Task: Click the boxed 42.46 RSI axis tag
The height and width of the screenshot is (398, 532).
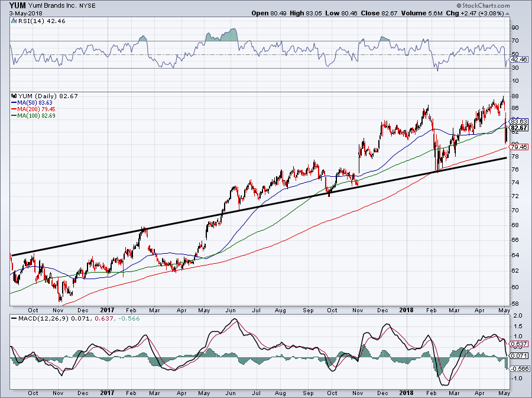Action: pyautogui.click(x=519, y=59)
